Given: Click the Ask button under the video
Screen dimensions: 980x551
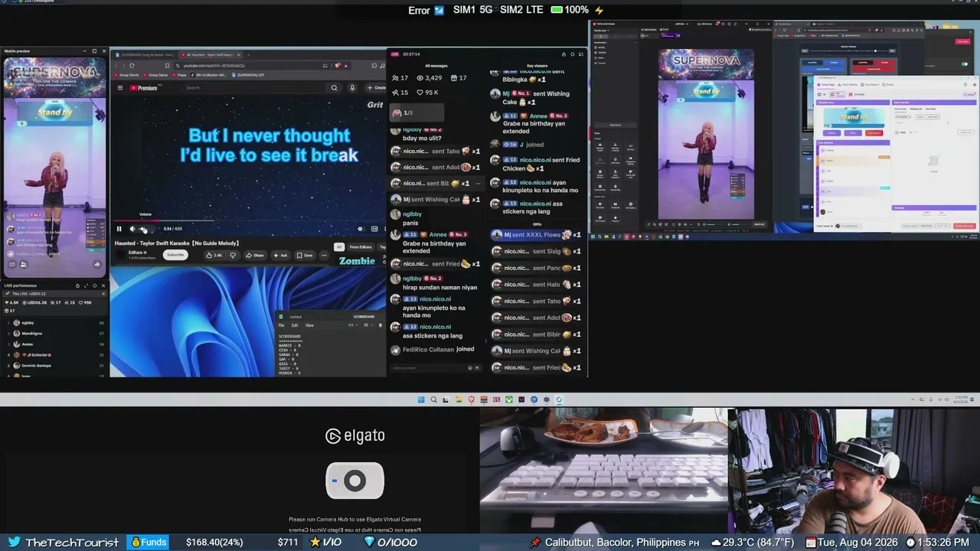Looking at the screenshot, I should click(x=280, y=255).
